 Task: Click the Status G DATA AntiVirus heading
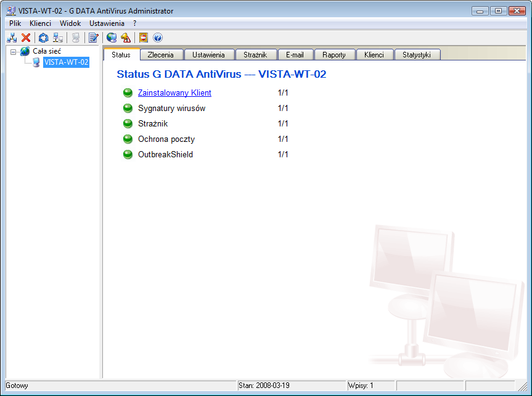[221, 74]
